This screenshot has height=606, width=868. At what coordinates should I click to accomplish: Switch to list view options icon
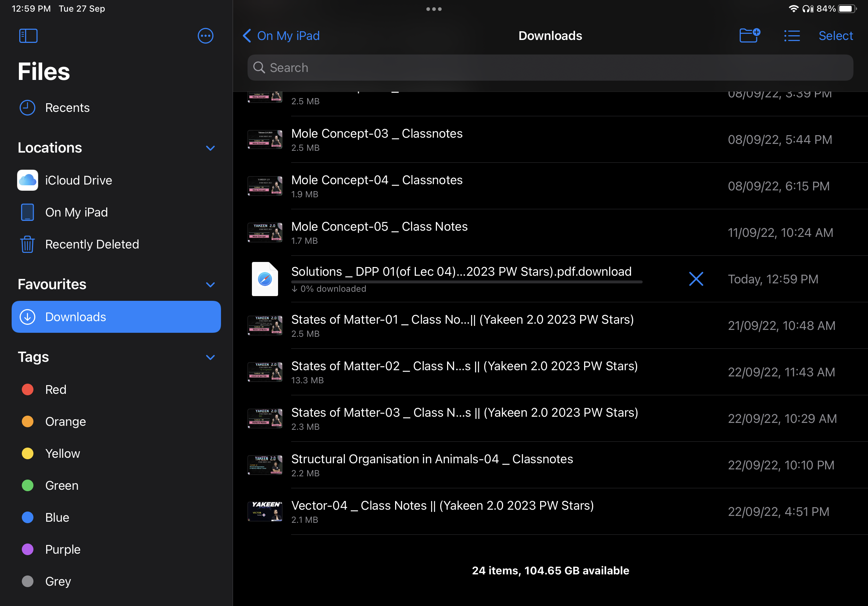point(792,36)
